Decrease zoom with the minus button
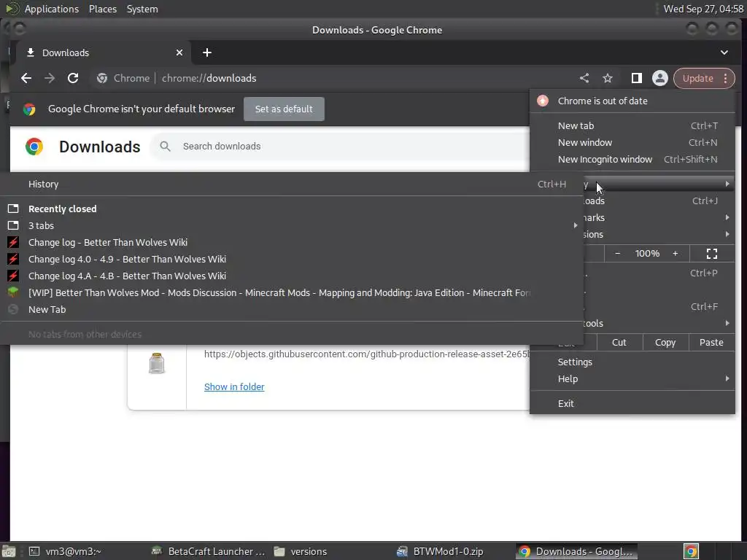747x560 pixels. point(617,254)
